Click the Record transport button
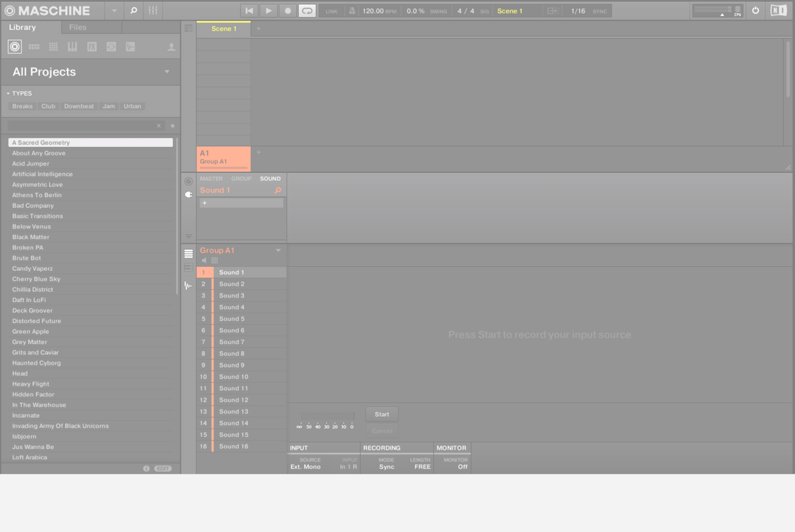795x532 pixels. tap(288, 11)
